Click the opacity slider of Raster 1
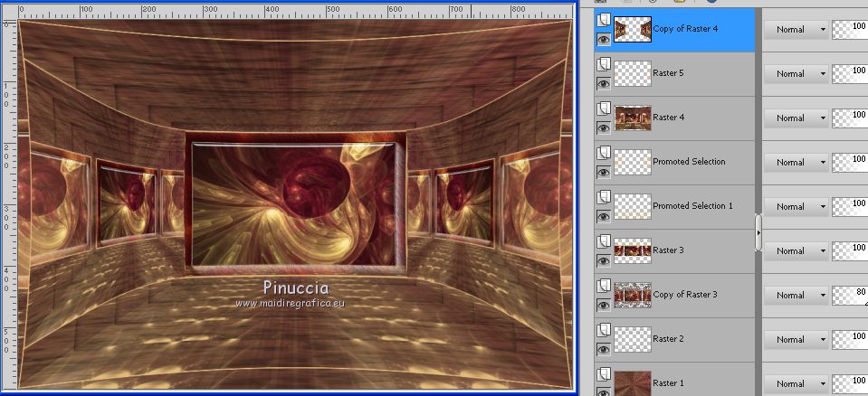This screenshot has height=396, width=868. (x=850, y=383)
